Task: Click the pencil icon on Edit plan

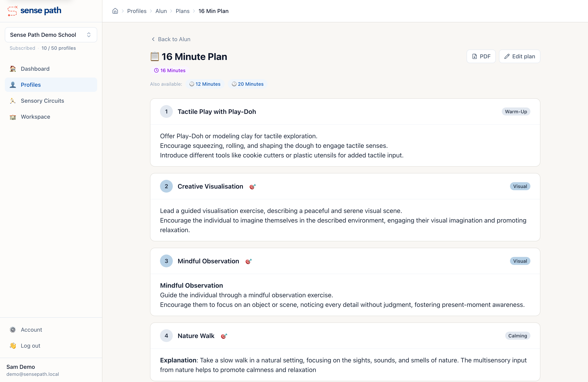Action: [507, 57]
